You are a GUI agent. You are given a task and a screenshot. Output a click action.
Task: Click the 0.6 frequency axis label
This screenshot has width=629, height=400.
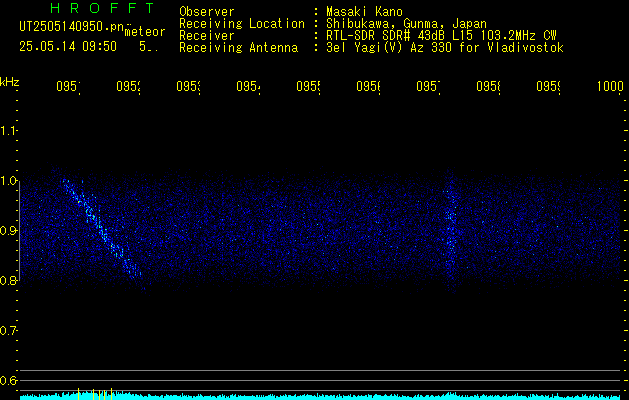(x=8, y=380)
